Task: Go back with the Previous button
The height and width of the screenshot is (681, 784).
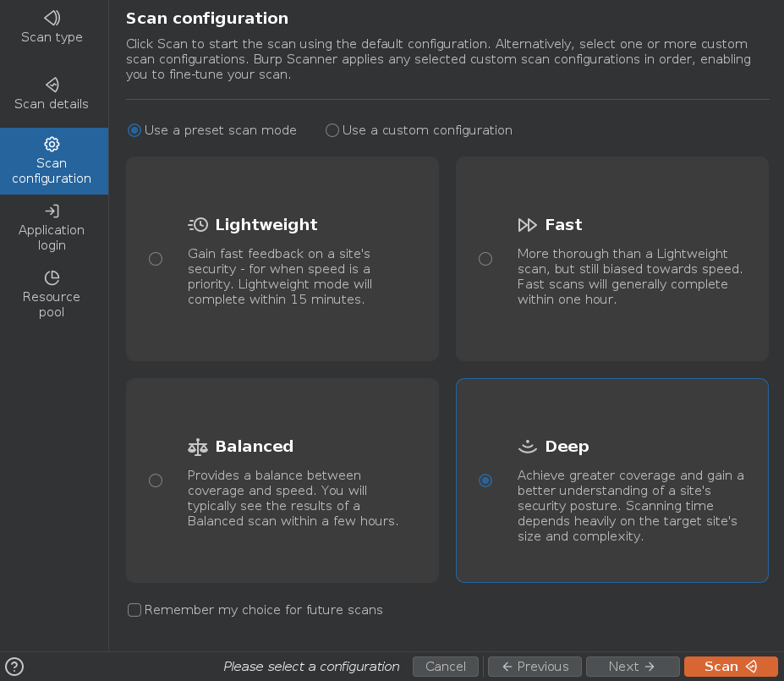Action: click(x=535, y=667)
